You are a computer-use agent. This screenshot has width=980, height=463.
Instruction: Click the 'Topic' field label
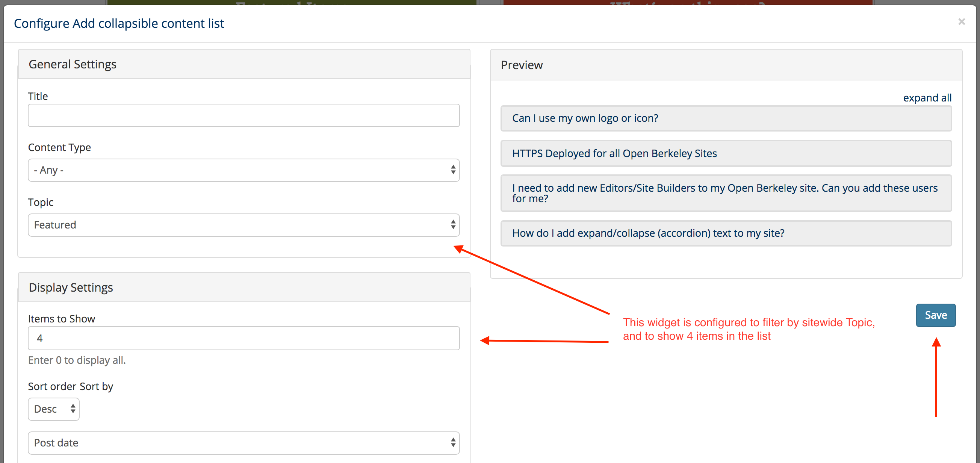[41, 202]
